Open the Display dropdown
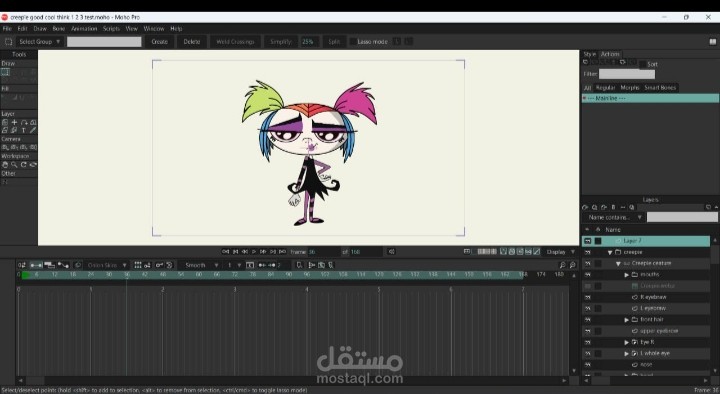720x394 pixels. coord(560,252)
